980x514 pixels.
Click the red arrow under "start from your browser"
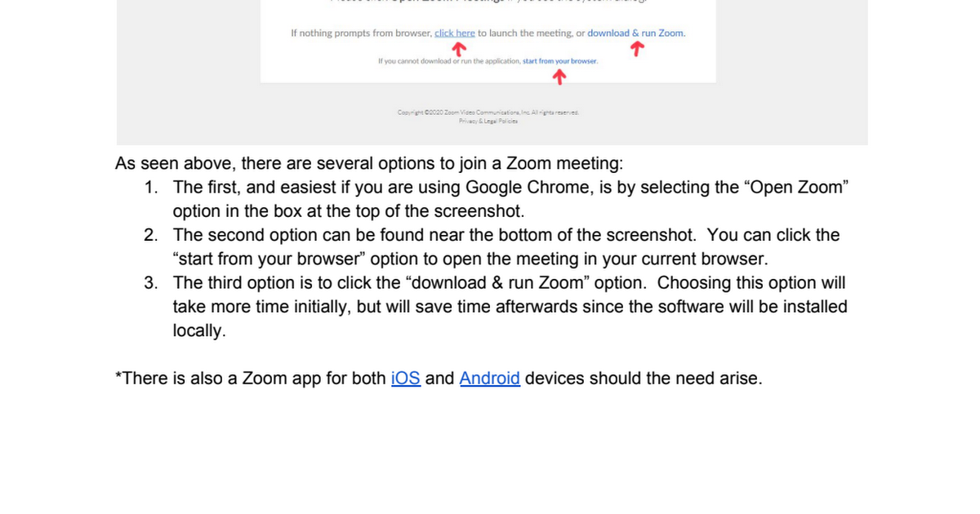point(559,77)
